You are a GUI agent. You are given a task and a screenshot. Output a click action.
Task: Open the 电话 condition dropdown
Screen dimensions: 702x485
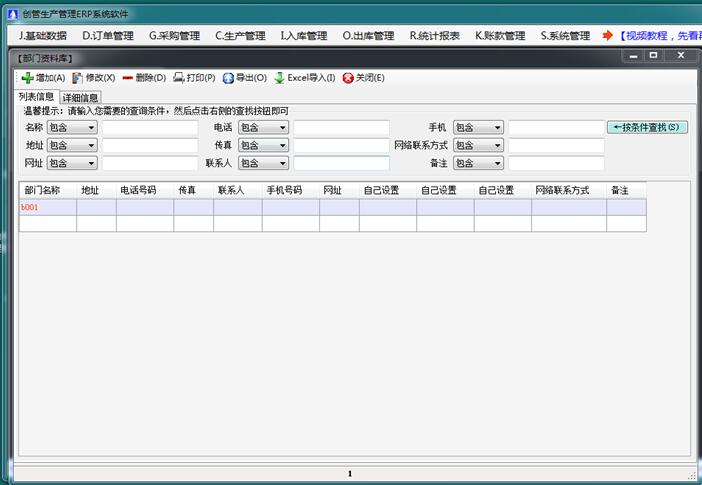(x=283, y=128)
